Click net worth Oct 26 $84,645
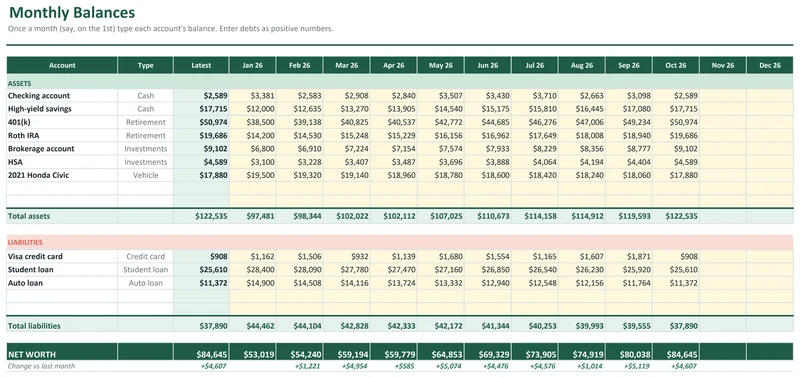Screen dimensions: 800x378 tap(676, 354)
